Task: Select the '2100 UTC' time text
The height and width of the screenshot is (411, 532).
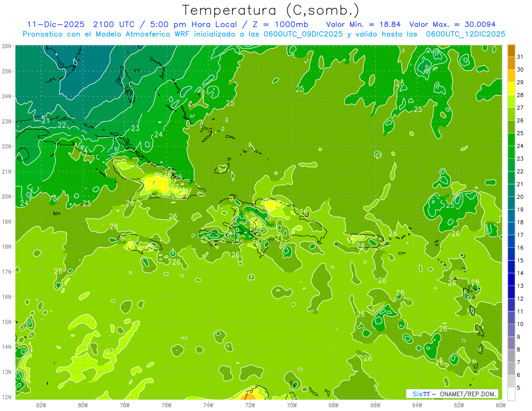Action: (x=113, y=24)
